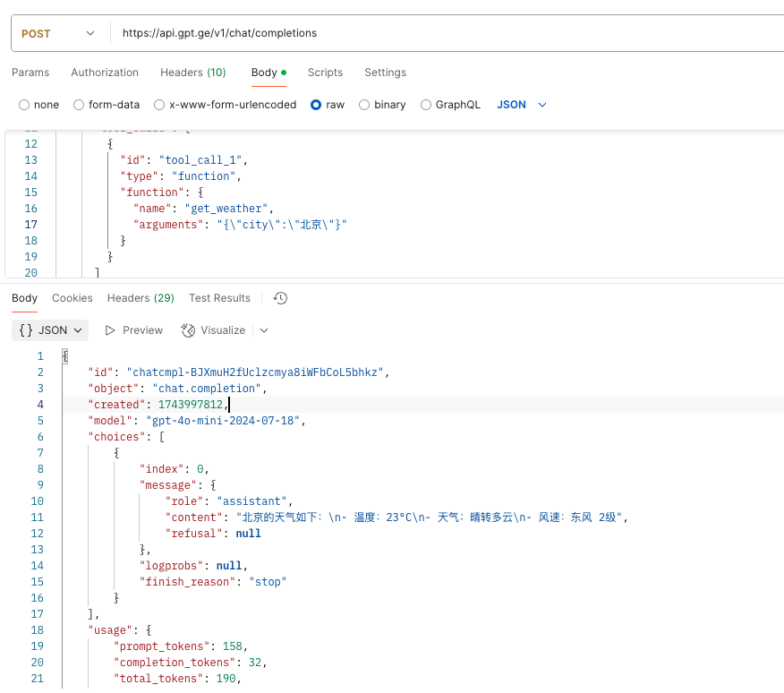Click the request line "type": "function"

(x=180, y=176)
